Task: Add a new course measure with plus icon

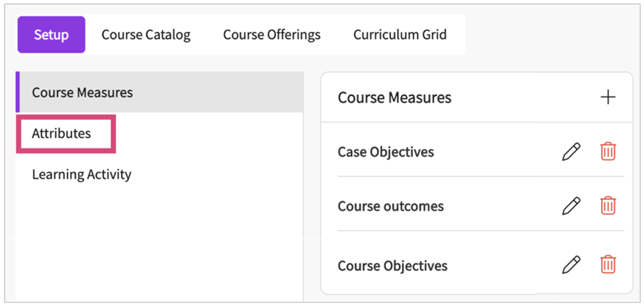Action: point(608,97)
